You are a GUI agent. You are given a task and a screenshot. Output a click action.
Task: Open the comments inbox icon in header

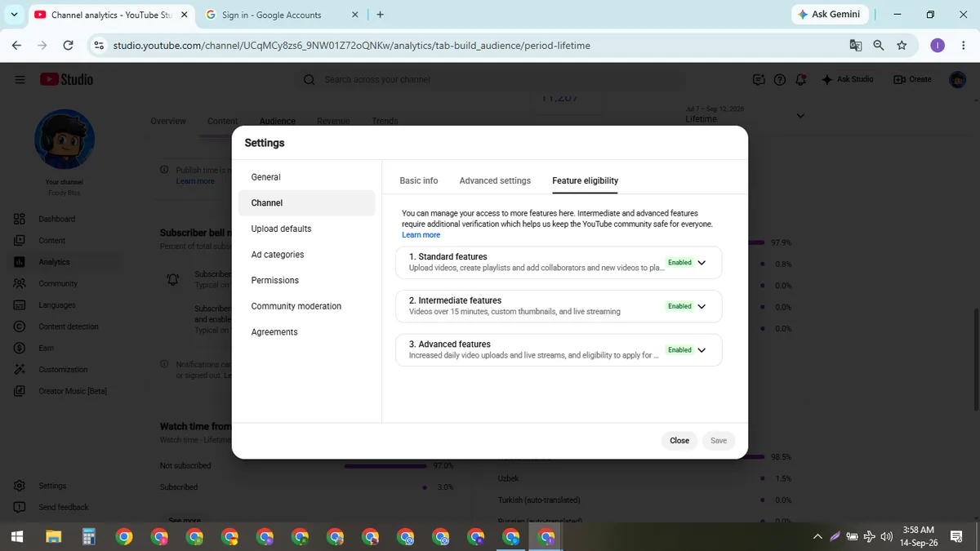coord(759,79)
